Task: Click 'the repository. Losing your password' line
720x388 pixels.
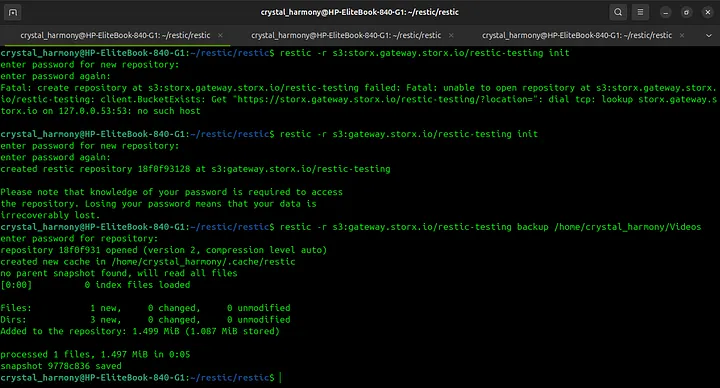Action: 158,203
